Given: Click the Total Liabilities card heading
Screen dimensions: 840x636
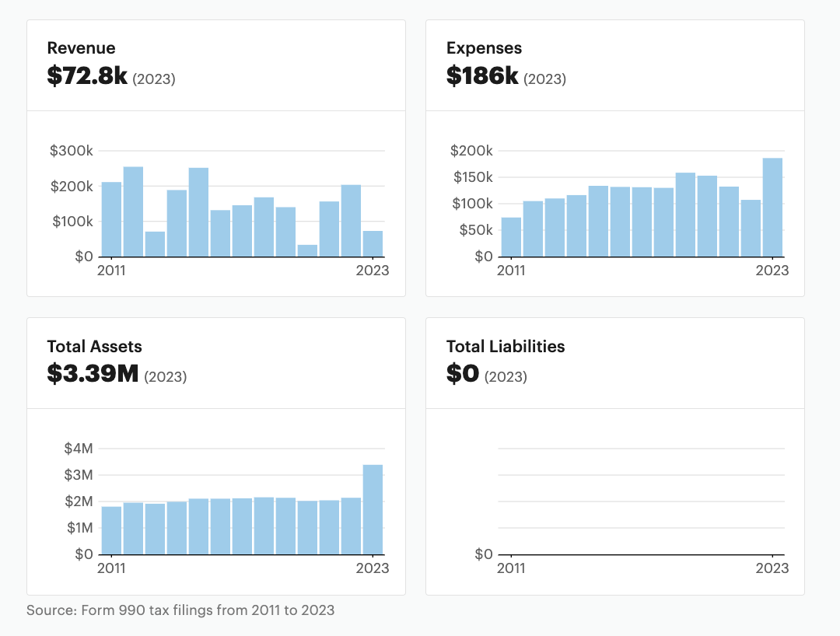Looking at the screenshot, I should 506,346.
